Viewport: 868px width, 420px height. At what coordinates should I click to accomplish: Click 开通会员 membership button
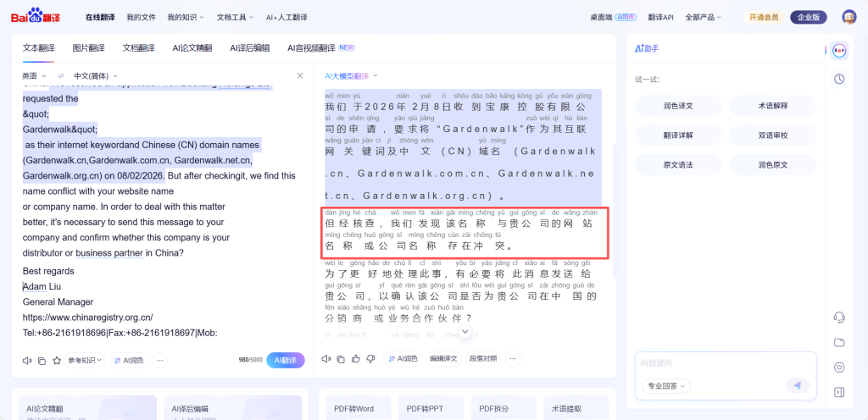[764, 17]
